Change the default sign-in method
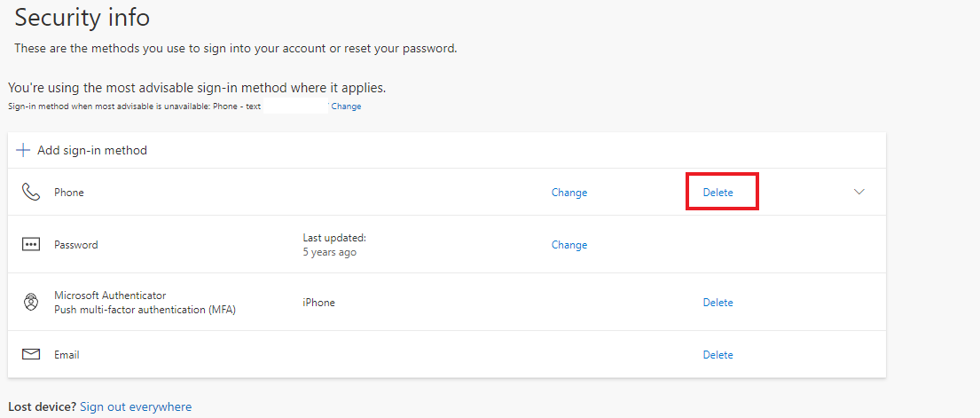The image size is (980, 418). [346, 106]
